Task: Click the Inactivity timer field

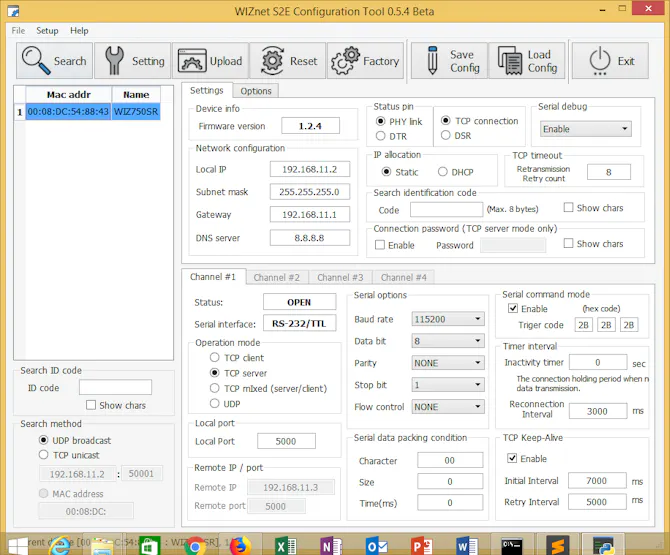Action: tap(598, 362)
